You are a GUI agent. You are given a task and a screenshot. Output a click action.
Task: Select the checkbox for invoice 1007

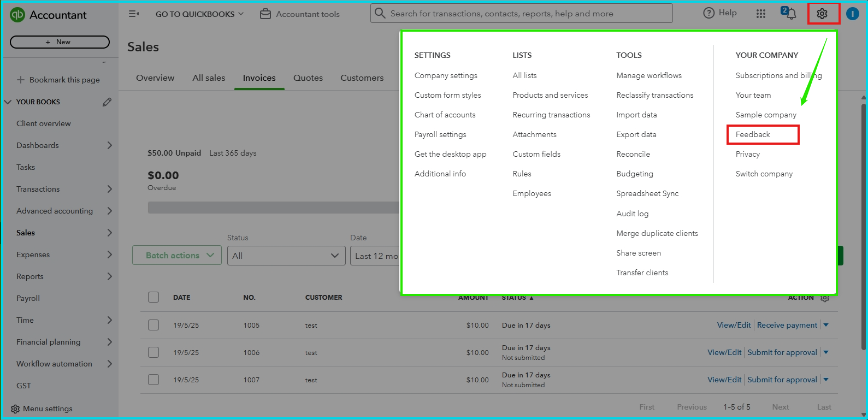(153, 380)
